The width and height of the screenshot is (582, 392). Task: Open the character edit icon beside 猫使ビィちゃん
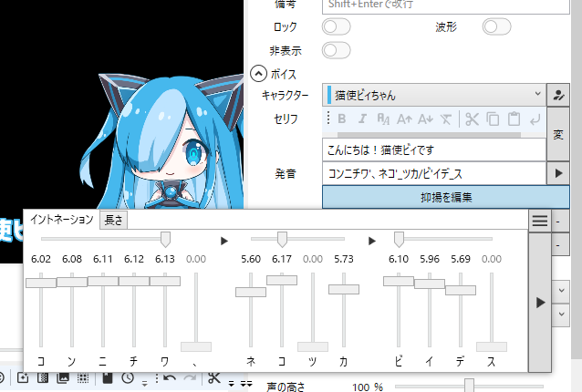(558, 96)
